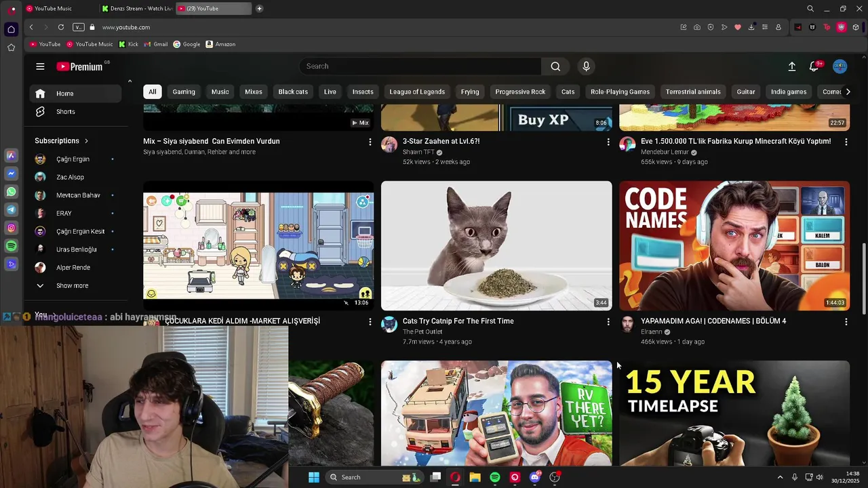Open a new browser tab

coord(260,9)
